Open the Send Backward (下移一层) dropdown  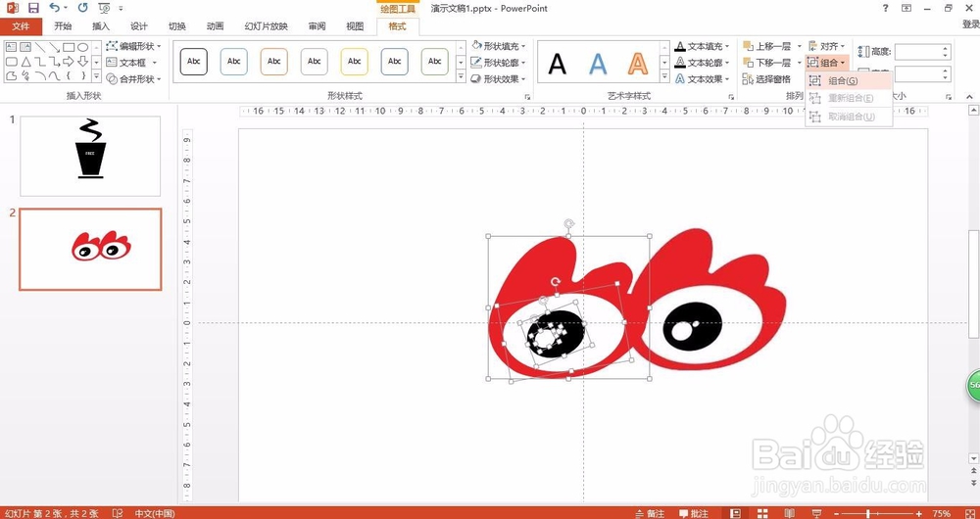click(x=800, y=63)
